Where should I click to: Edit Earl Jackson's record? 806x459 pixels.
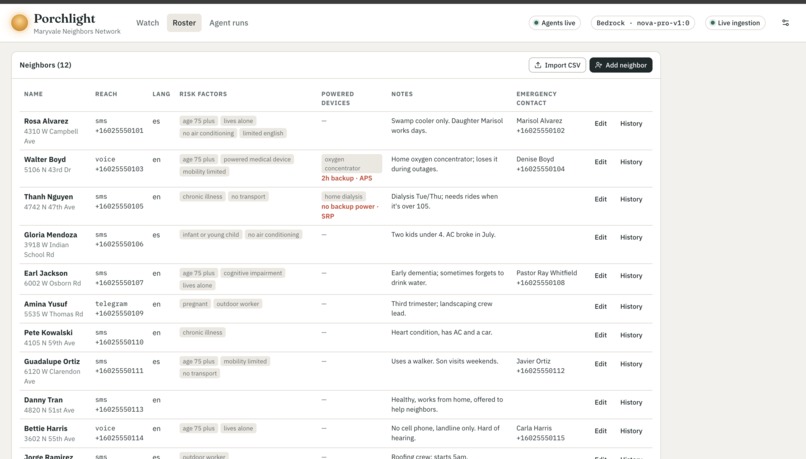[x=600, y=276]
